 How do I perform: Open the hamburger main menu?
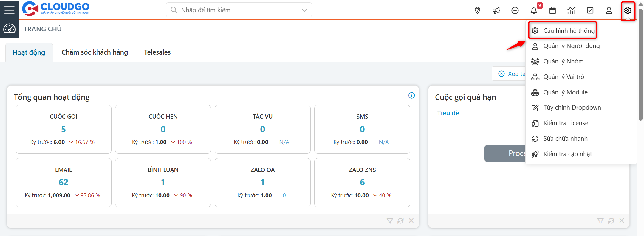coord(9,10)
